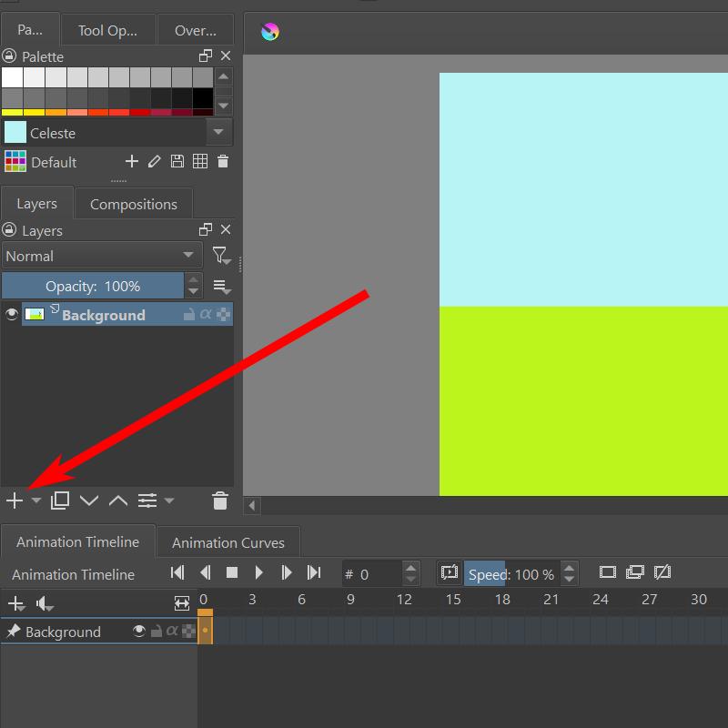Add a new paint layer
728x728 pixels.
pyautogui.click(x=14, y=500)
